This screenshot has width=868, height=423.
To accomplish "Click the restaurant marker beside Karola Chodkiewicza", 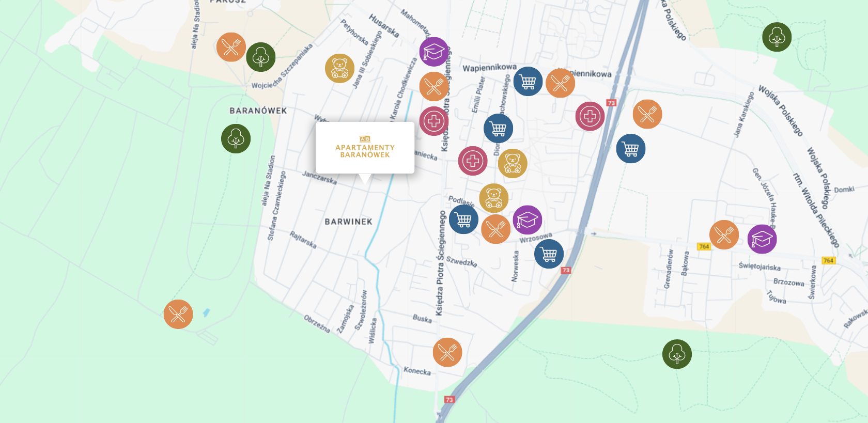I will (x=434, y=86).
